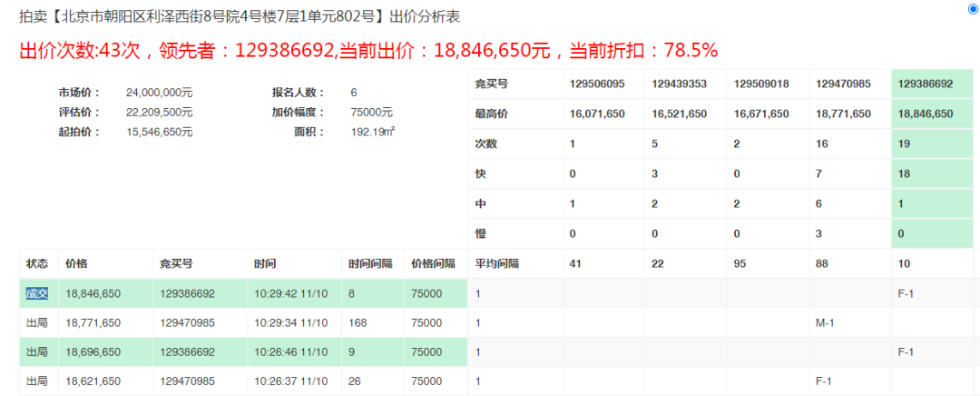The image size is (980, 396).
Task: Sort by the 价格 column header
Action: (76, 263)
